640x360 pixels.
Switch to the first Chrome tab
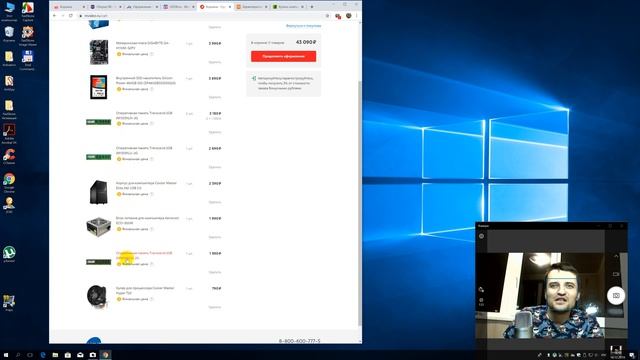click(69, 7)
